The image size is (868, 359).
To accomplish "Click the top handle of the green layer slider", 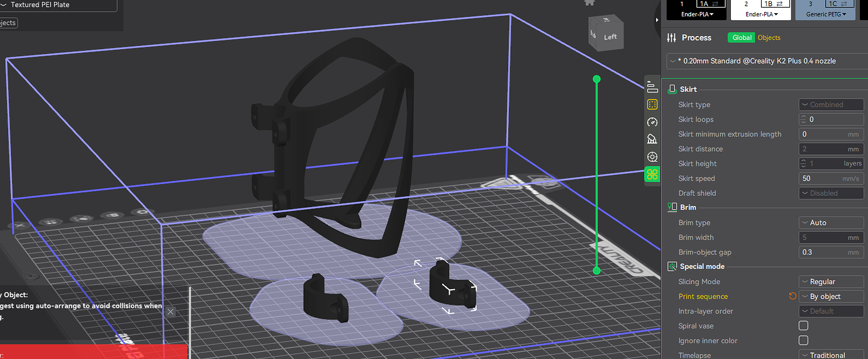I will click(597, 79).
